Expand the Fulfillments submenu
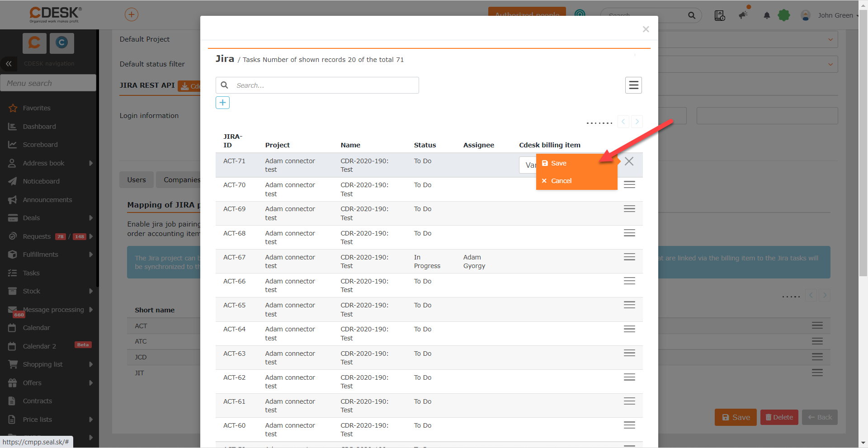Viewport: 868px width, 448px height. coord(91,255)
